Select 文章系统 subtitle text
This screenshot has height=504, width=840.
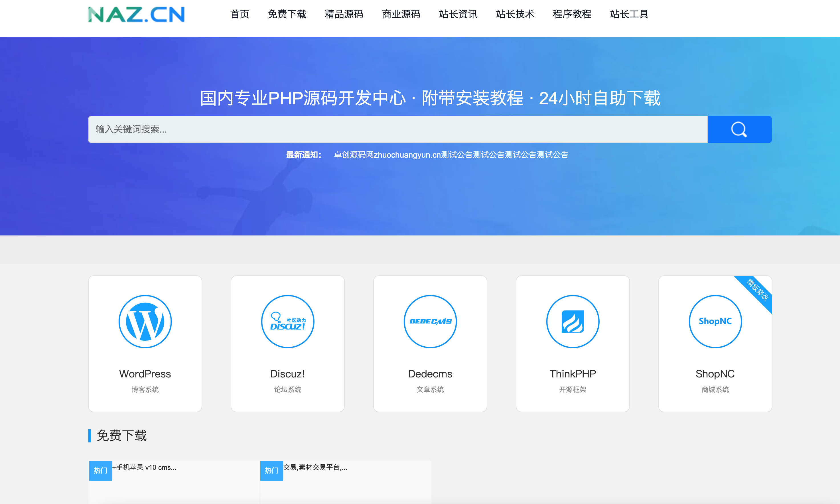point(430,390)
